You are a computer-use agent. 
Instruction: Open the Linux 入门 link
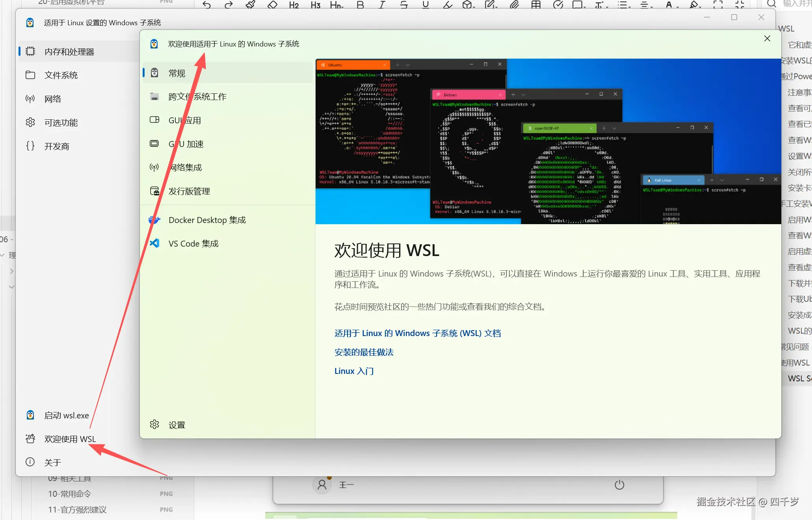(x=354, y=371)
